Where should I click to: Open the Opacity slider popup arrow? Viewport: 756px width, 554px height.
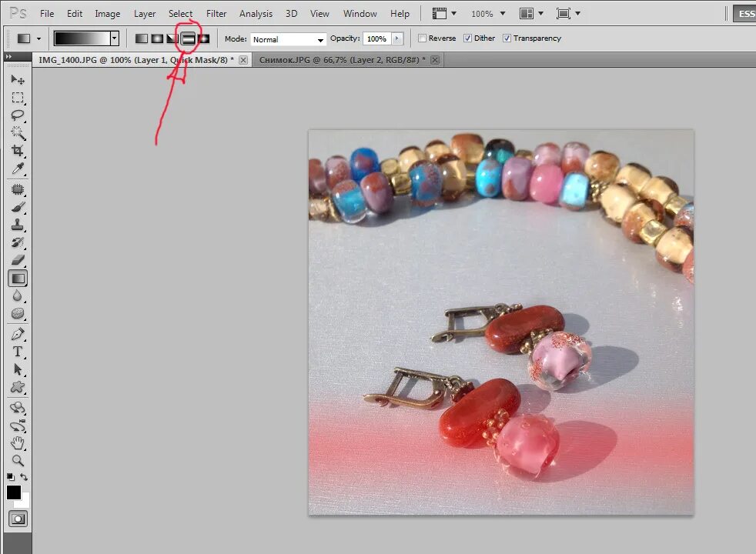(x=397, y=38)
